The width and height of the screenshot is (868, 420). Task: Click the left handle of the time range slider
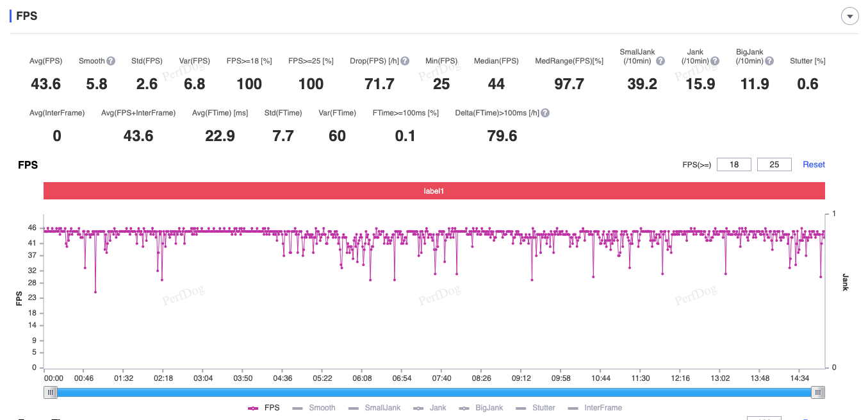(51, 392)
